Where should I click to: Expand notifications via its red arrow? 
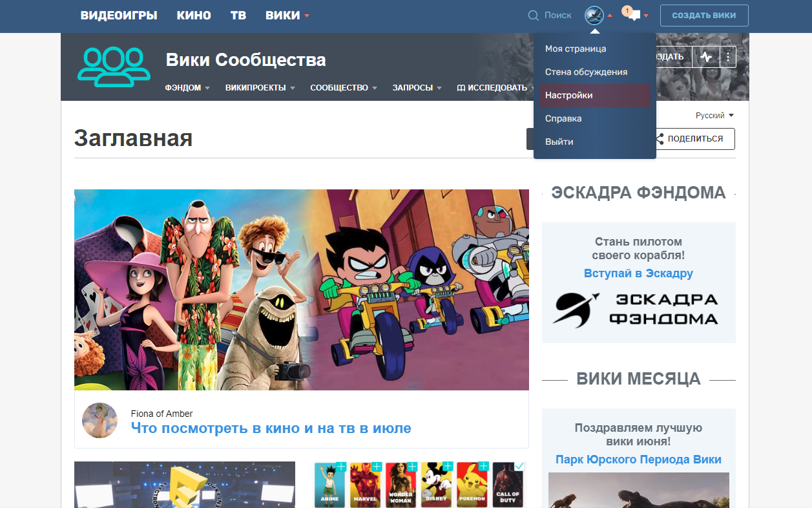[x=646, y=16]
